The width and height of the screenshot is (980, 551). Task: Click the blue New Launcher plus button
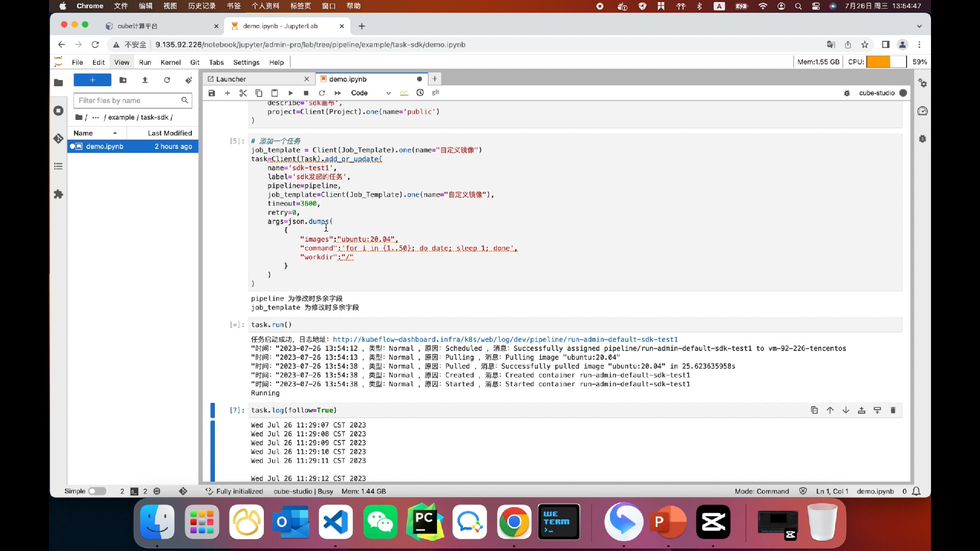pos(92,80)
